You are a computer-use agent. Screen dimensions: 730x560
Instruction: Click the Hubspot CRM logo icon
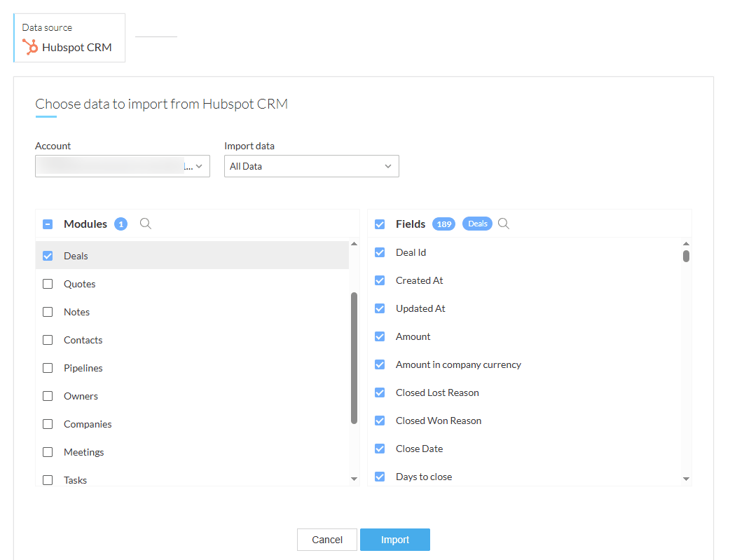[30, 47]
